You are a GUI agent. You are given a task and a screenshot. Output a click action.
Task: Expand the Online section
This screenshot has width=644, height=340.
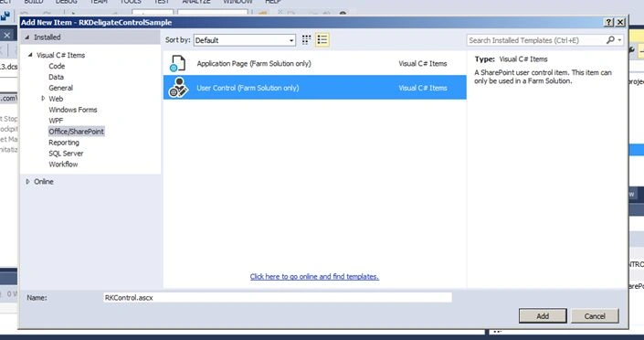27,181
